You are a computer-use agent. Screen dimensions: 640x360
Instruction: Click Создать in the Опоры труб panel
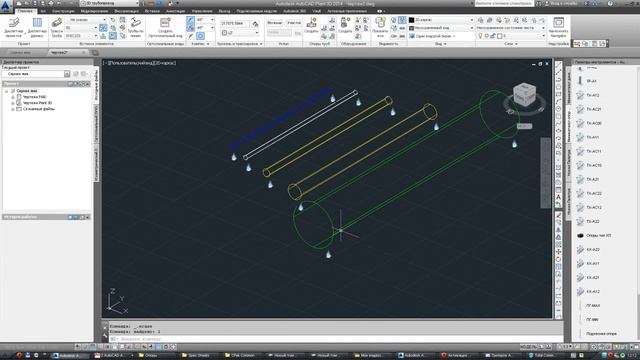pos(311,25)
